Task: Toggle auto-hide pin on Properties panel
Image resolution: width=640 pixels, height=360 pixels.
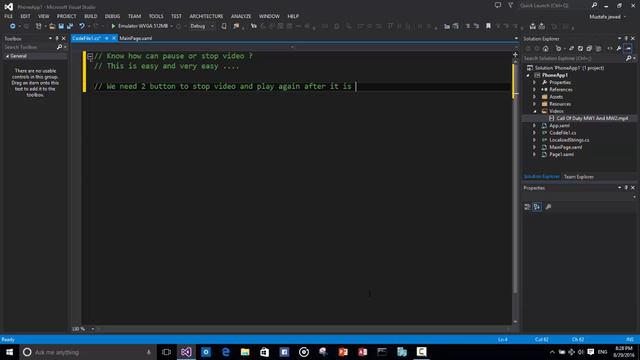Action: tap(626, 188)
